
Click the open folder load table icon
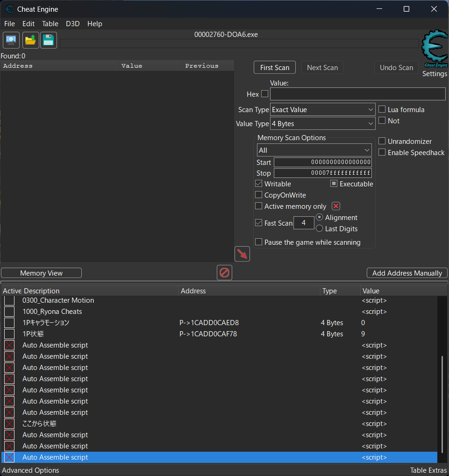tap(30, 41)
